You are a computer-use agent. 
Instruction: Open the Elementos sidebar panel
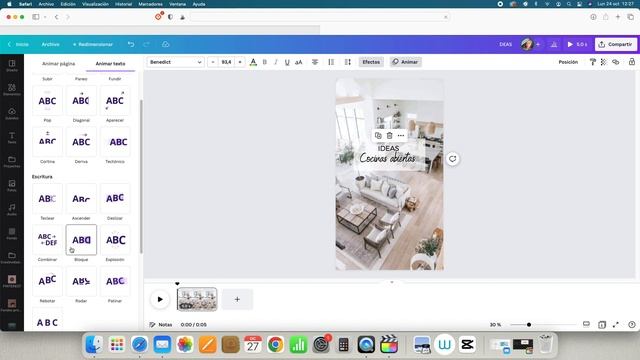tap(12, 89)
